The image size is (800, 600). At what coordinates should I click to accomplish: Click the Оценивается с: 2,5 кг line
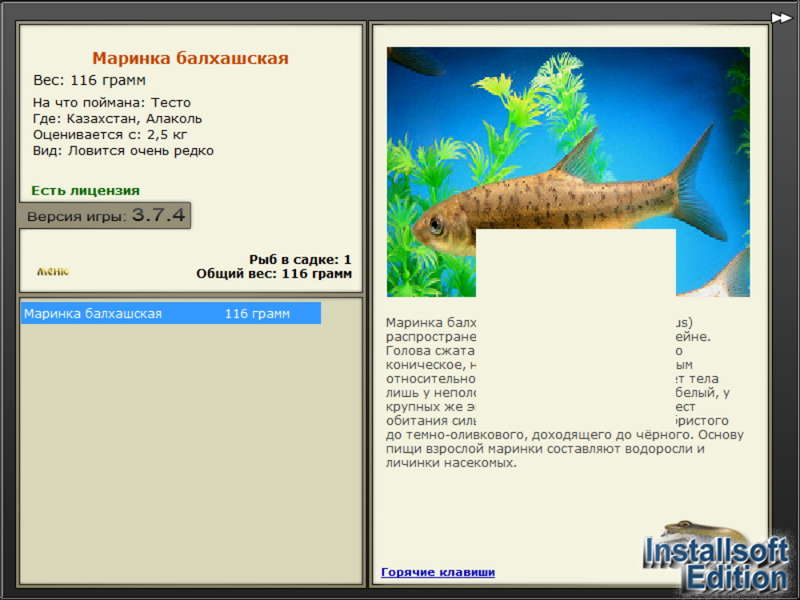coord(110,135)
